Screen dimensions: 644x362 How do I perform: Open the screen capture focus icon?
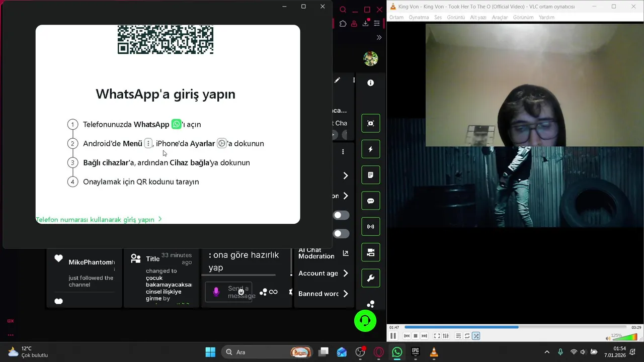[371, 123]
